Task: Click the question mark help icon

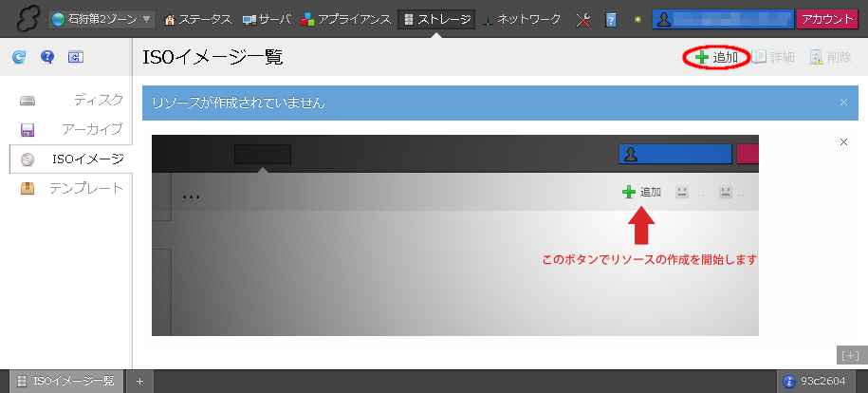Action: tap(46, 58)
